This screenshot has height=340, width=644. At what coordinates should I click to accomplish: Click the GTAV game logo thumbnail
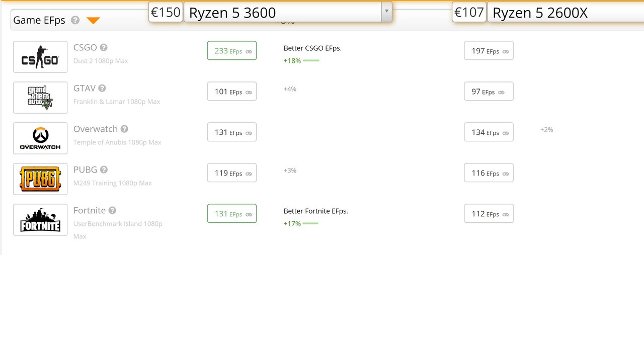tap(40, 98)
